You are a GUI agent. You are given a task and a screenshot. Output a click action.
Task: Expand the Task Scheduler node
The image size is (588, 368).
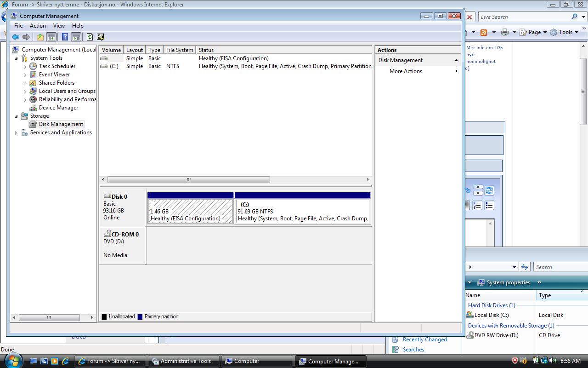point(25,67)
